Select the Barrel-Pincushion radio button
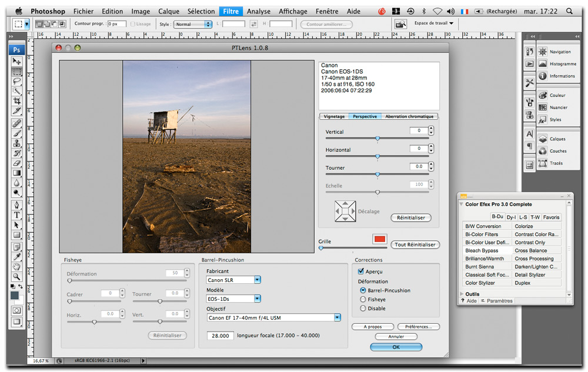588x372 pixels. 363,290
